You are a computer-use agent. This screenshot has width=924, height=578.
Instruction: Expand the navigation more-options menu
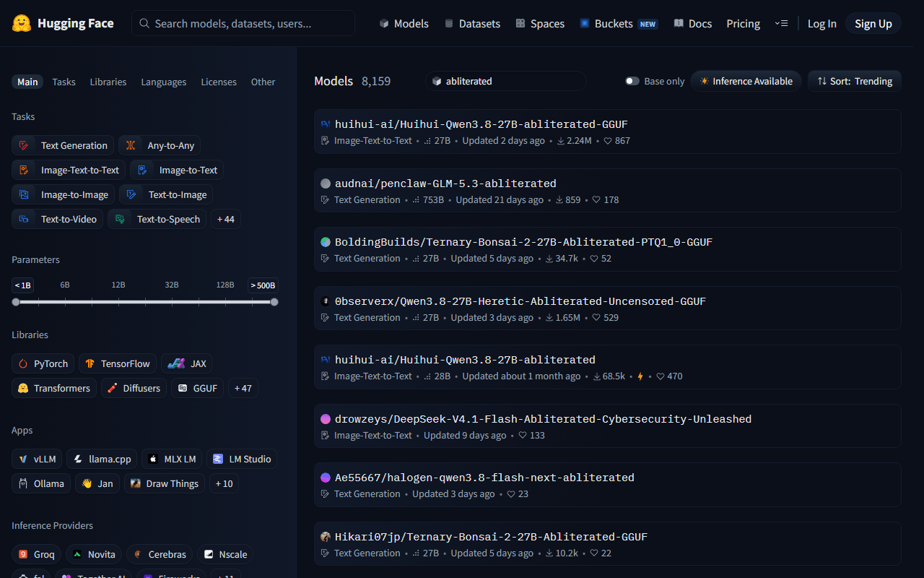tap(781, 24)
